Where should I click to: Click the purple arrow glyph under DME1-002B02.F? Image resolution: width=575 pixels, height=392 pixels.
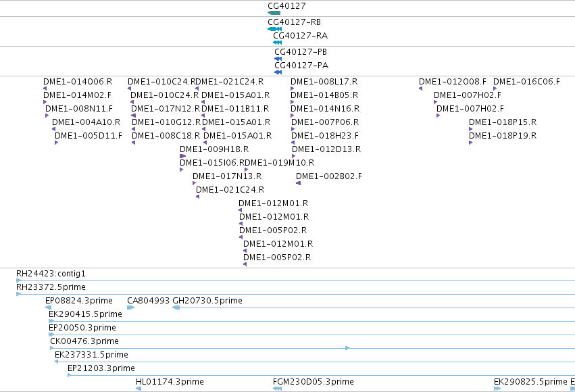tap(299, 183)
